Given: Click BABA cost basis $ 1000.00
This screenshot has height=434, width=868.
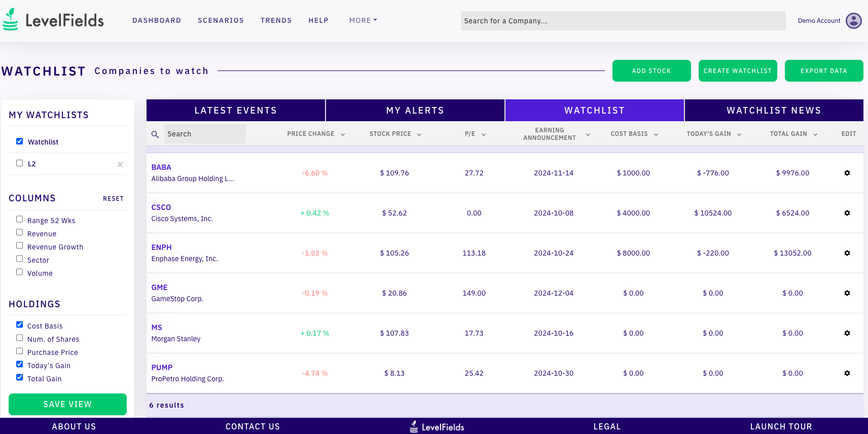Looking at the screenshot, I should (x=633, y=173).
